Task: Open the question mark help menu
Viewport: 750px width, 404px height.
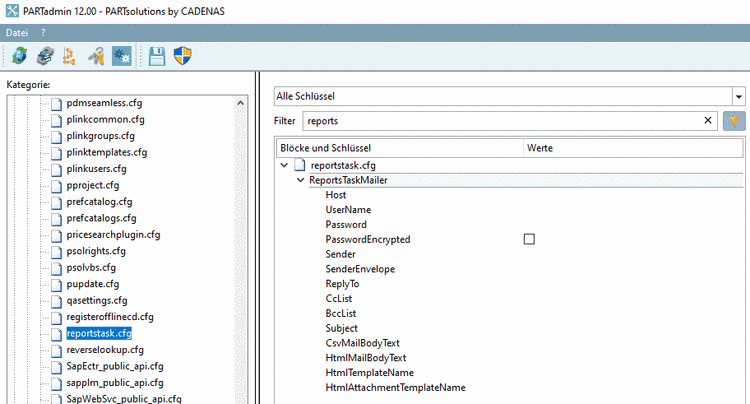Action: [43, 32]
